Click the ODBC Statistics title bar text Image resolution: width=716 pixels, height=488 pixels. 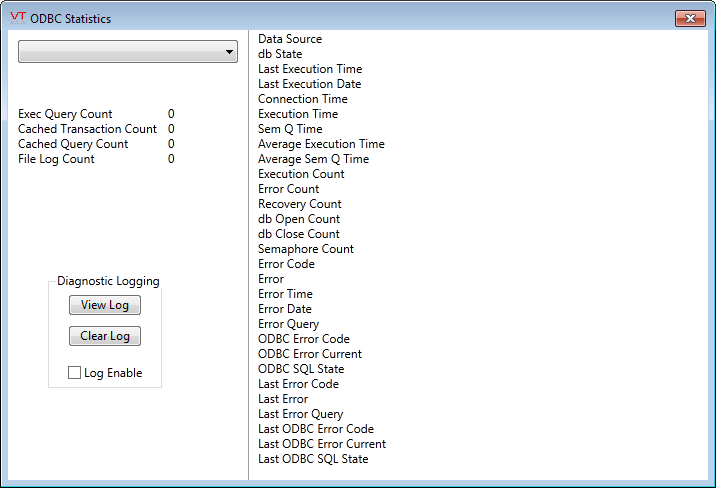(71, 19)
